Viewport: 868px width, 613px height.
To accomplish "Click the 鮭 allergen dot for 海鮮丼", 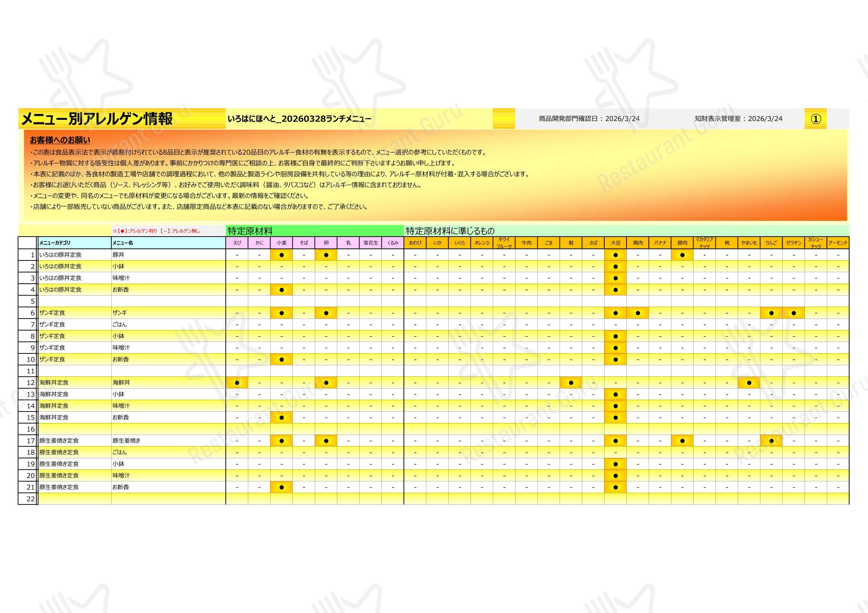I will pos(571,383).
